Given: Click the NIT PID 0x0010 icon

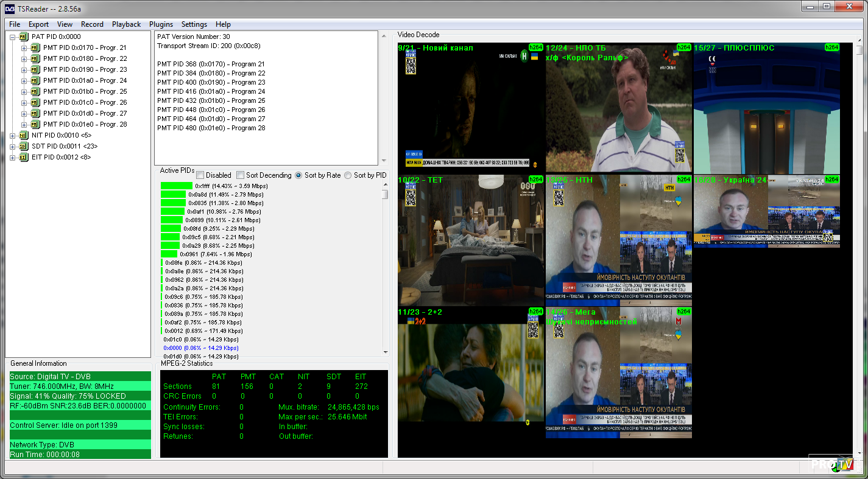Looking at the screenshot, I should pyautogui.click(x=24, y=135).
